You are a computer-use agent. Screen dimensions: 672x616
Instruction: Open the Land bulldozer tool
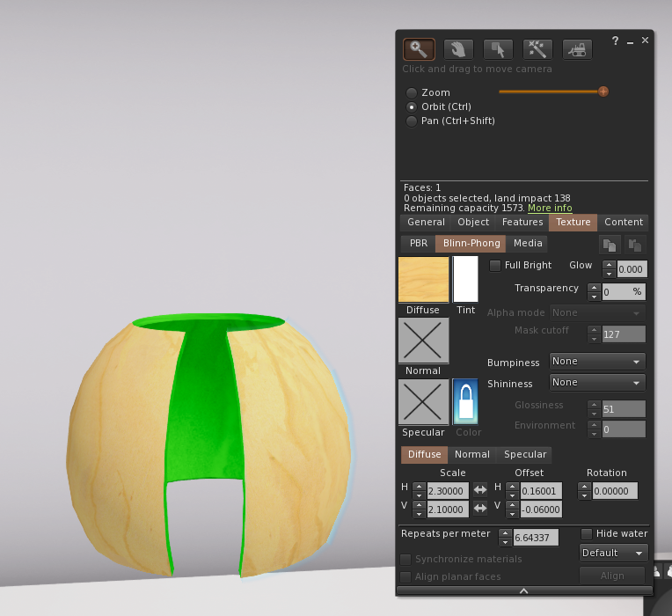click(x=577, y=49)
